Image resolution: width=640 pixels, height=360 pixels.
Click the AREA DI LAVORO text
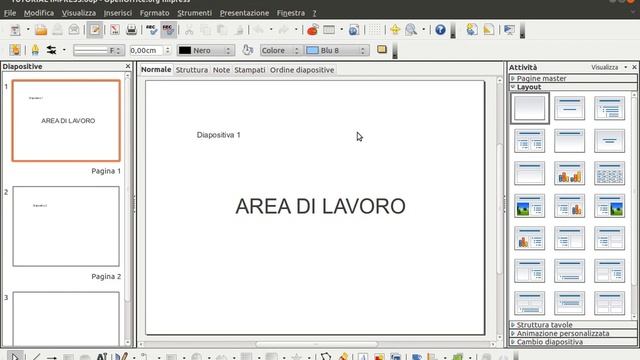[320, 206]
